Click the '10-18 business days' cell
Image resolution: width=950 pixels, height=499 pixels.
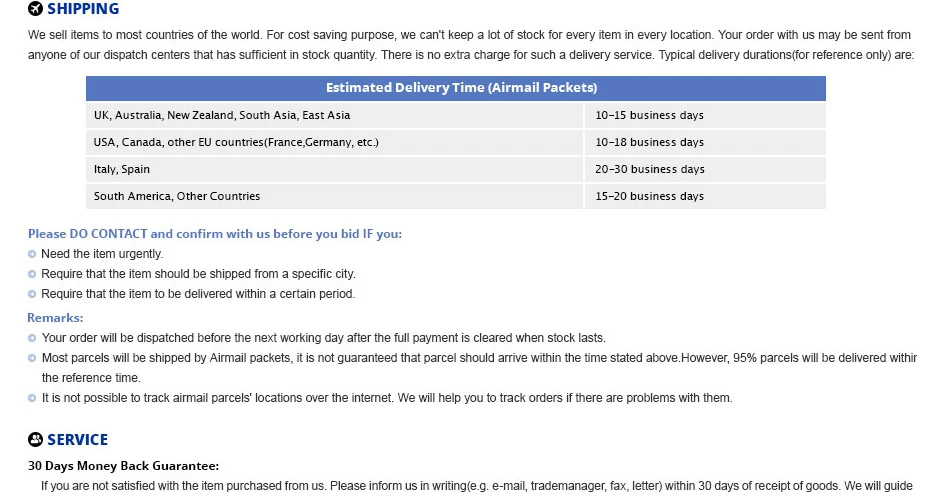[705, 142]
